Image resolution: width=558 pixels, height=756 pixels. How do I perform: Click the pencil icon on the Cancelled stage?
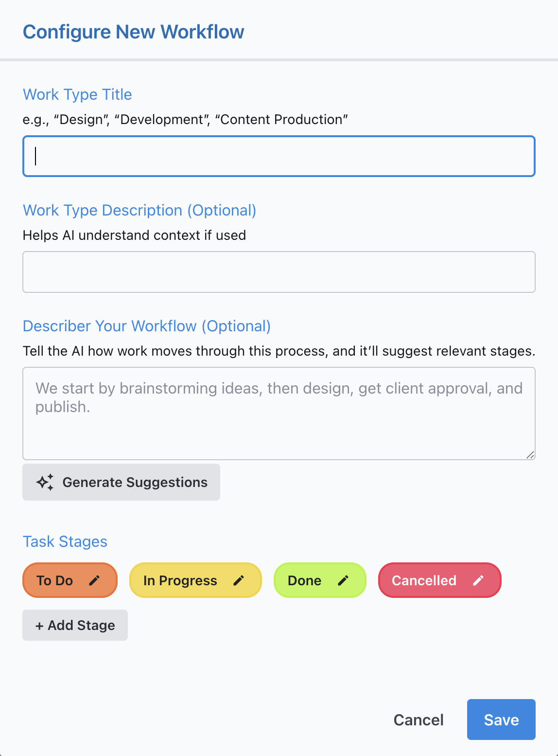pyautogui.click(x=479, y=580)
